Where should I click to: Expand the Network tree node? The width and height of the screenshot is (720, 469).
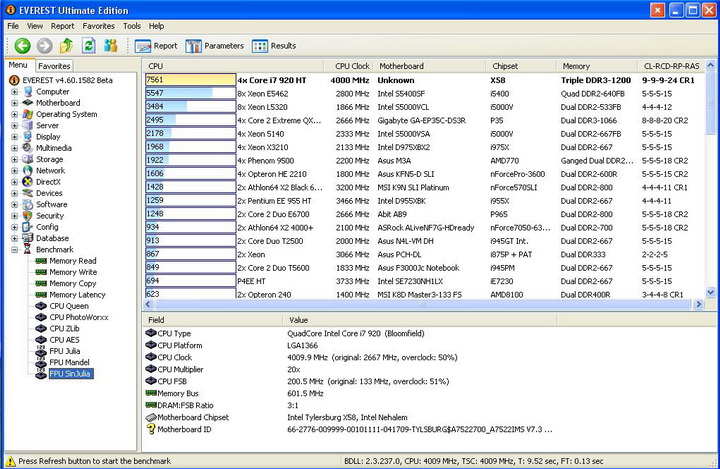[x=15, y=170]
